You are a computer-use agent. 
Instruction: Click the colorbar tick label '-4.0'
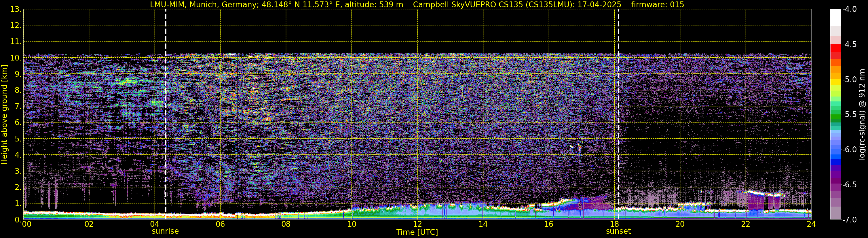point(849,9)
